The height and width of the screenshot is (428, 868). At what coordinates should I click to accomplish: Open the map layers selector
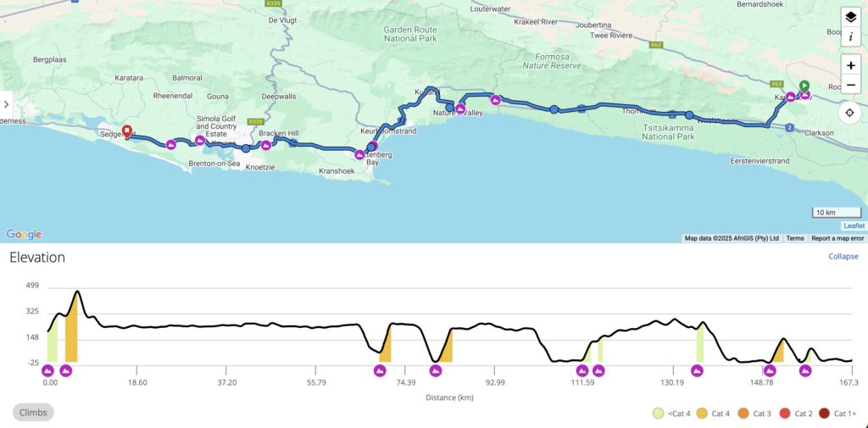point(851,17)
